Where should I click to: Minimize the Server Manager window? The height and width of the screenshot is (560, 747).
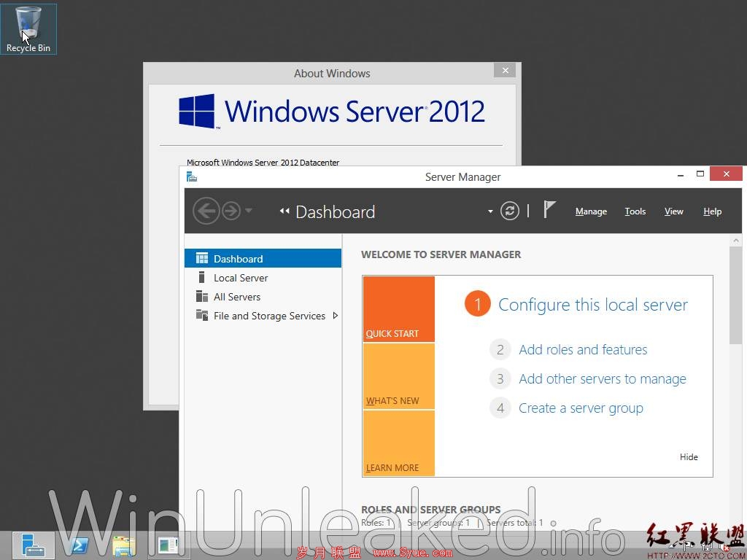(x=681, y=175)
